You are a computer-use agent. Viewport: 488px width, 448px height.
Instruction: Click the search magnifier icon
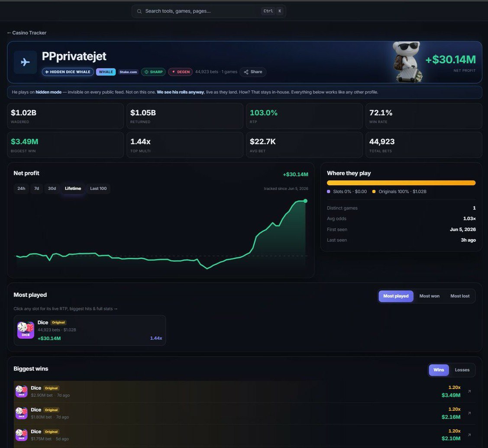(139, 11)
